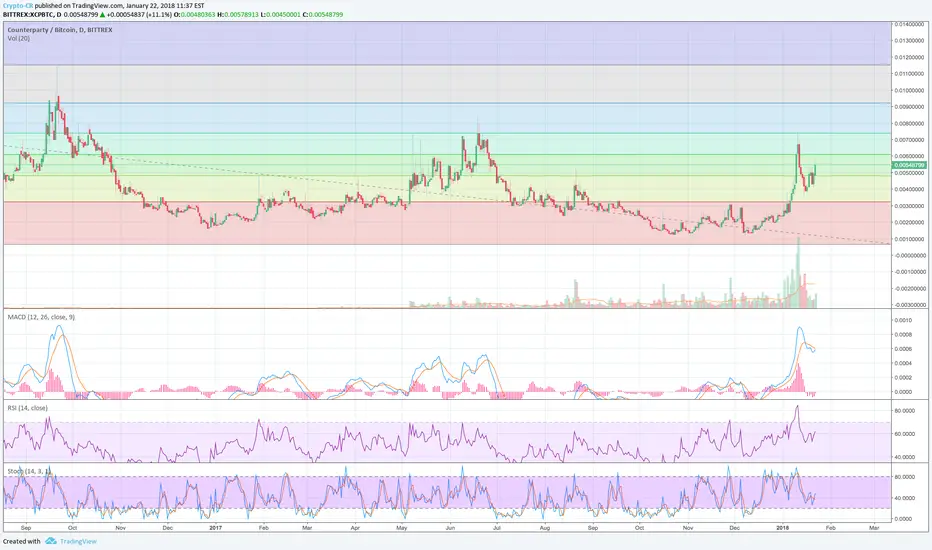Click the 0.00100000 positive price axis label
The image size is (932, 550).
(x=909, y=238)
